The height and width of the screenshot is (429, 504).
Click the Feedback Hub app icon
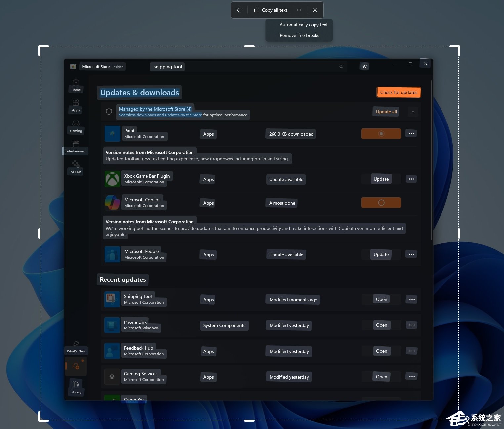[x=112, y=351]
